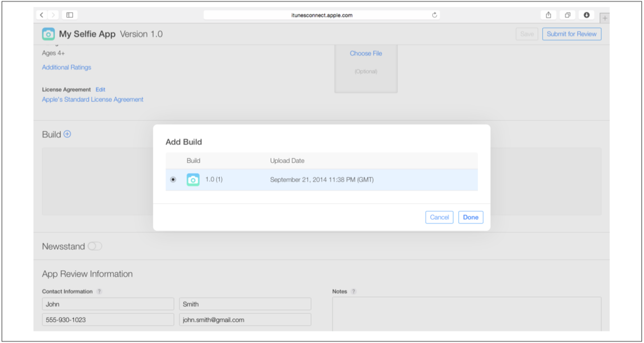644x343 pixels.
Task: Cancel the Add Build dialog
Action: coord(439,217)
